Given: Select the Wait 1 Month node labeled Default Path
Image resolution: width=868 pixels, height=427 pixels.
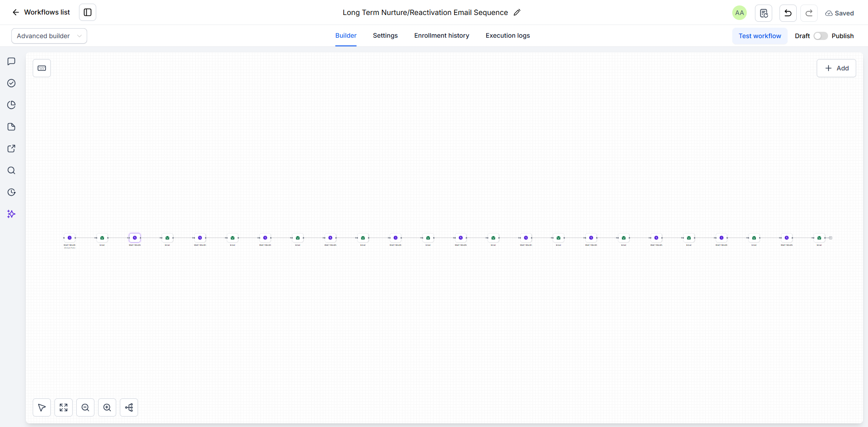Looking at the screenshot, I should (69, 238).
